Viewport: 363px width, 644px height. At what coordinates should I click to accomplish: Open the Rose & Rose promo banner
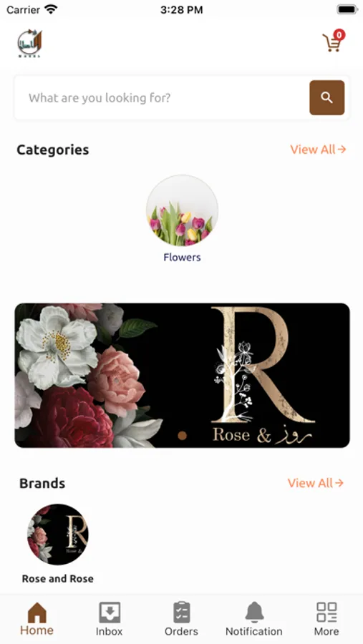click(182, 376)
